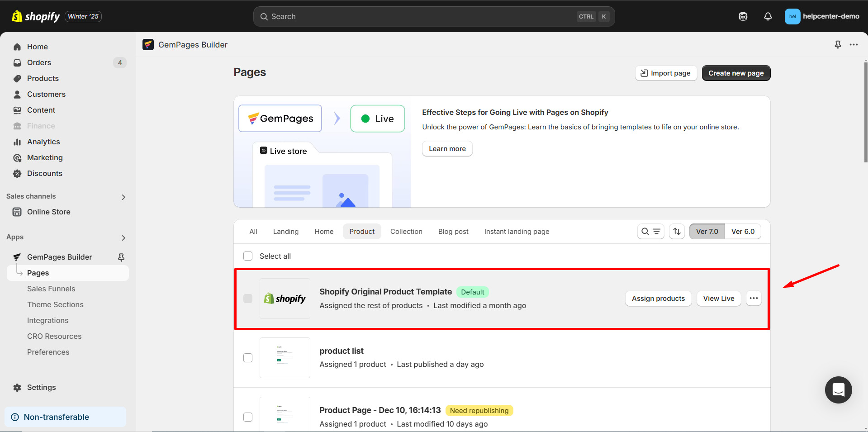The image size is (868, 432).
Task: Check the product list page checkbox
Action: pyautogui.click(x=248, y=357)
